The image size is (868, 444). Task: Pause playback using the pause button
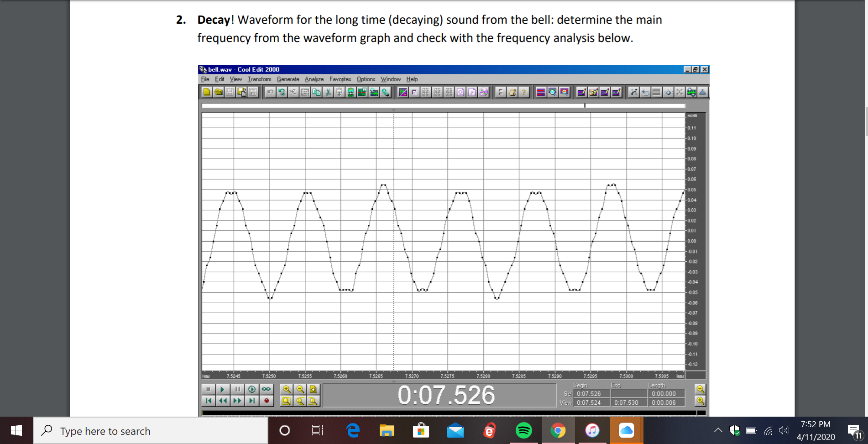point(237,389)
